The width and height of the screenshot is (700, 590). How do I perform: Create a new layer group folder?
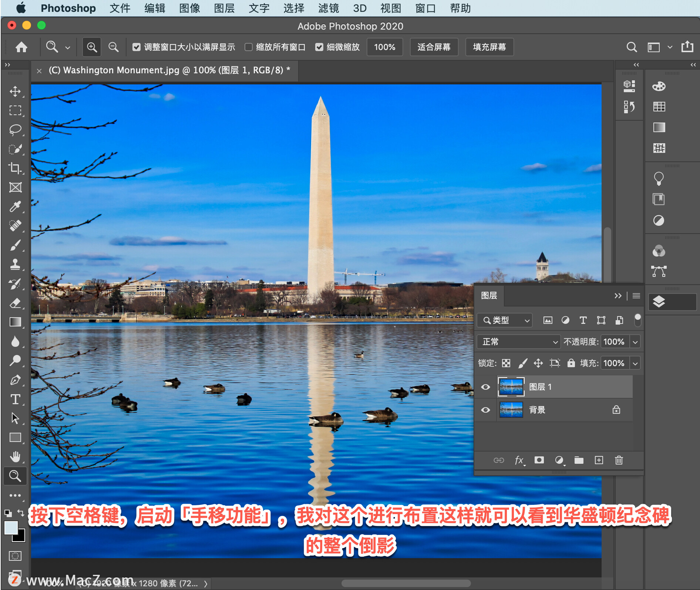coord(579,460)
